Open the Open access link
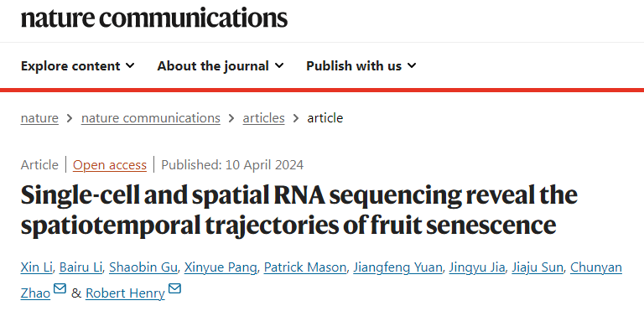The height and width of the screenshot is (311, 644). pyautogui.click(x=110, y=165)
